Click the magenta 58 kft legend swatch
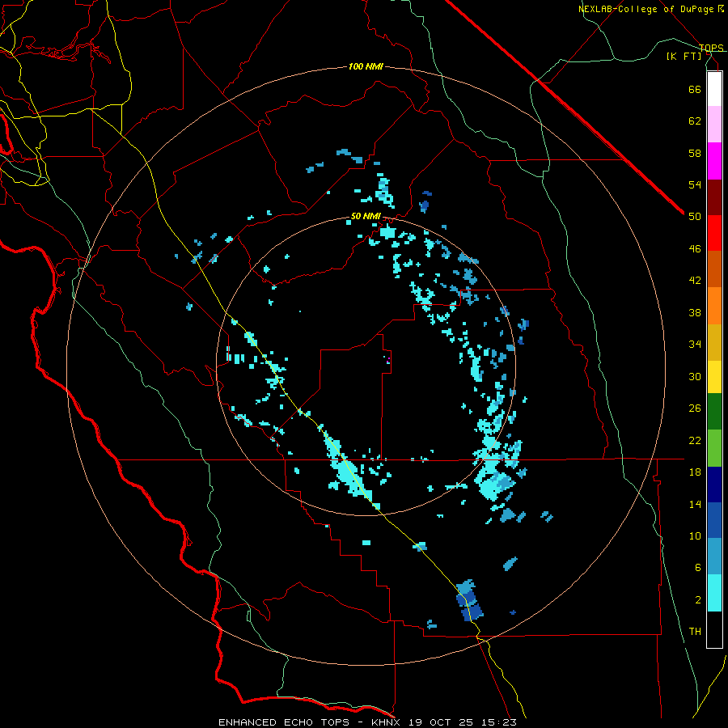Image resolution: width=728 pixels, height=728 pixels. click(714, 161)
